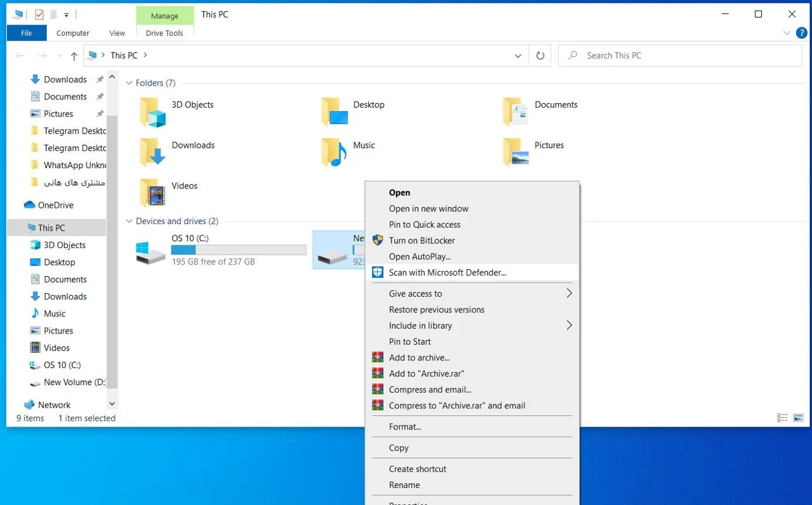Choose Scan with Microsoft Defender
The image size is (812, 505).
447,272
